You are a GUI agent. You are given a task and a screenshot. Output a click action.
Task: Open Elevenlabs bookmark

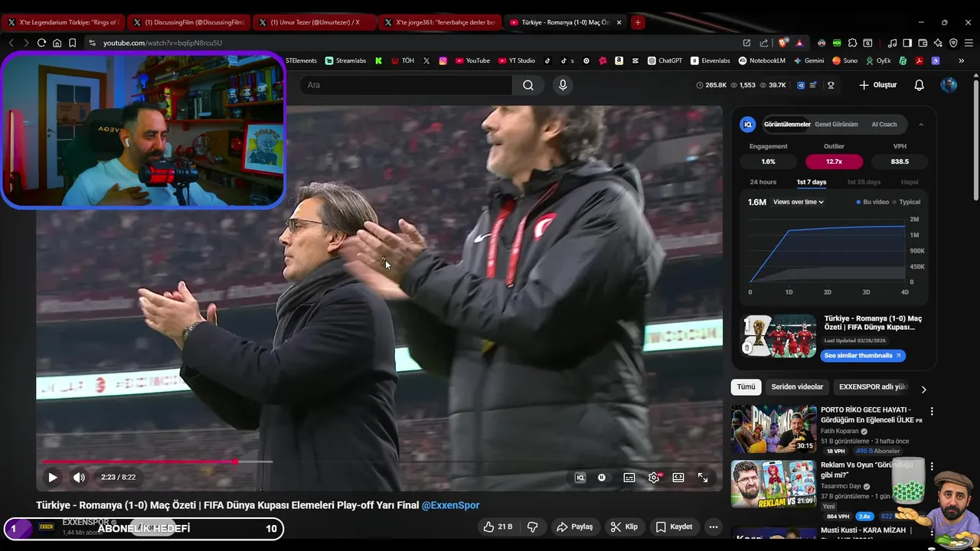pyautogui.click(x=710, y=60)
